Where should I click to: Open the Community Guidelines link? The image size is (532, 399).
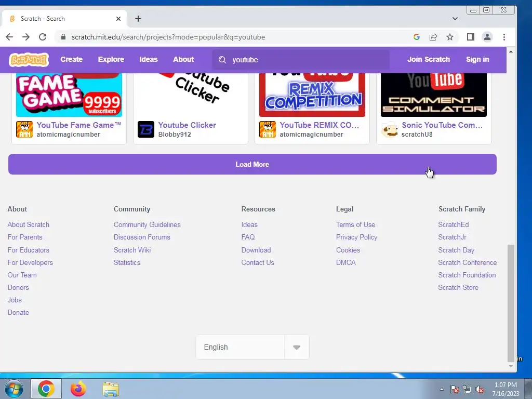147,224
